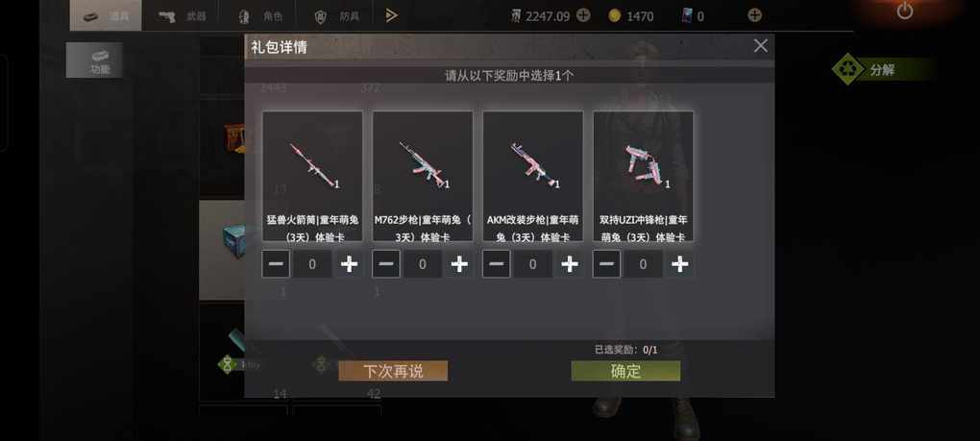Click the 确定 confirm button
The image size is (980, 441).
click(x=625, y=371)
